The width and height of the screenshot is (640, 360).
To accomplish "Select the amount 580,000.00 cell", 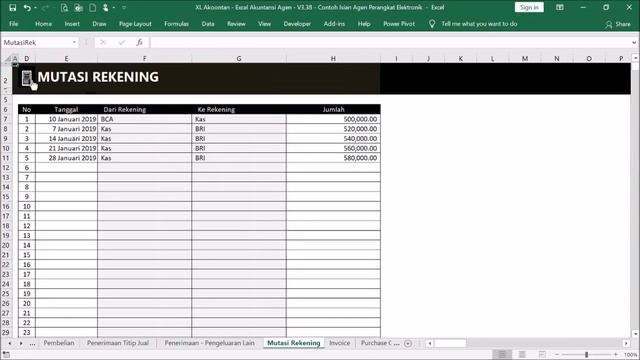I will pos(333,158).
